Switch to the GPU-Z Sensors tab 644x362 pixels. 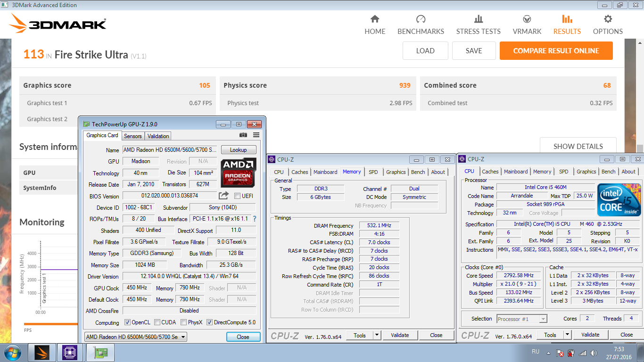132,136
